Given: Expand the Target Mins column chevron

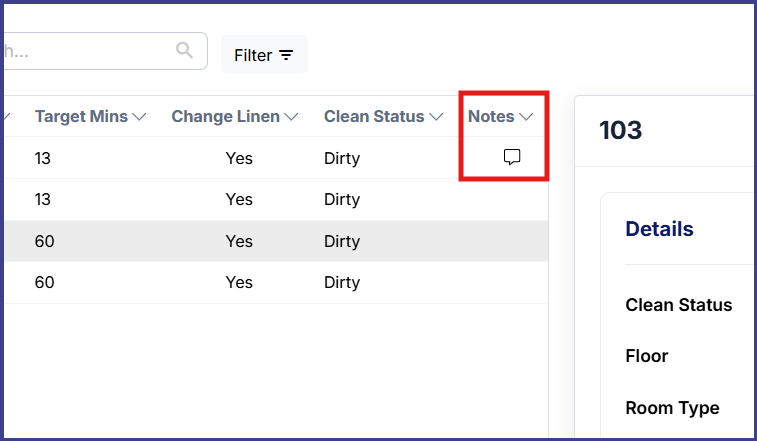Looking at the screenshot, I should pyautogui.click(x=140, y=117).
